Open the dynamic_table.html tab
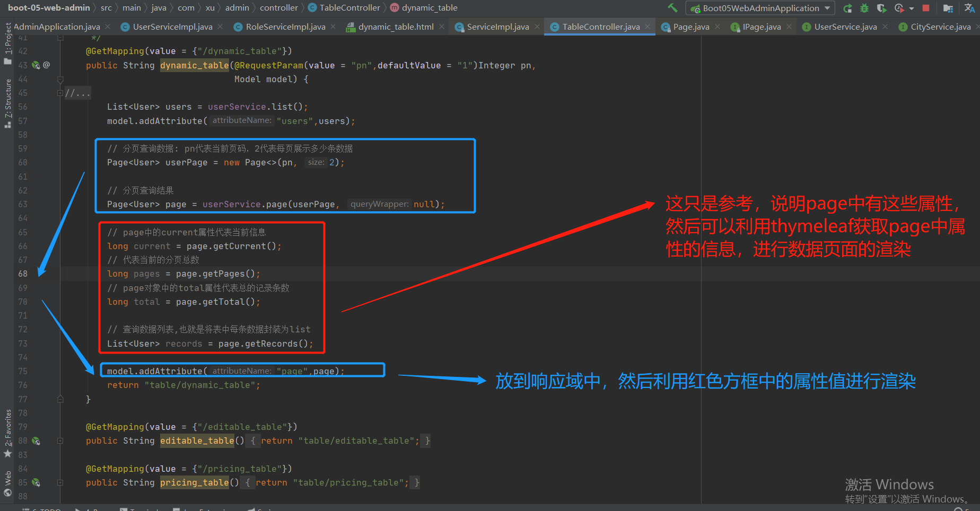The height and width of the screenshot is (511, 980). tap(396, 27)
